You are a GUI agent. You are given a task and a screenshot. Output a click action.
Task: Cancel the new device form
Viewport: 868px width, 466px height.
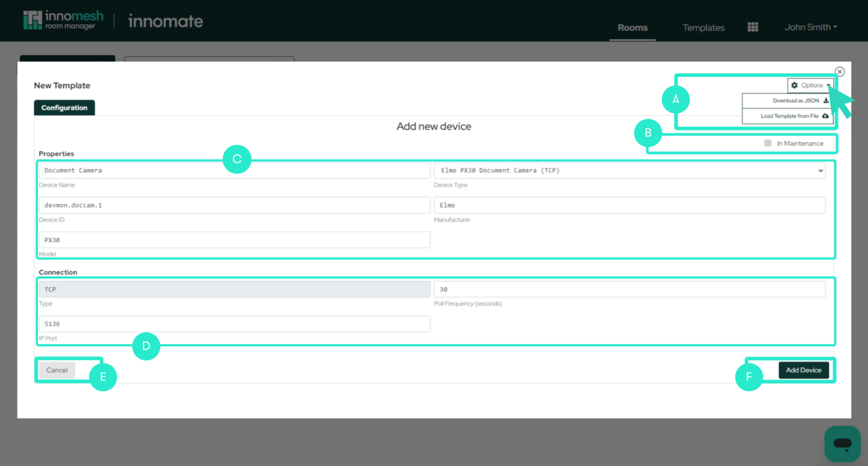[56, 370]
